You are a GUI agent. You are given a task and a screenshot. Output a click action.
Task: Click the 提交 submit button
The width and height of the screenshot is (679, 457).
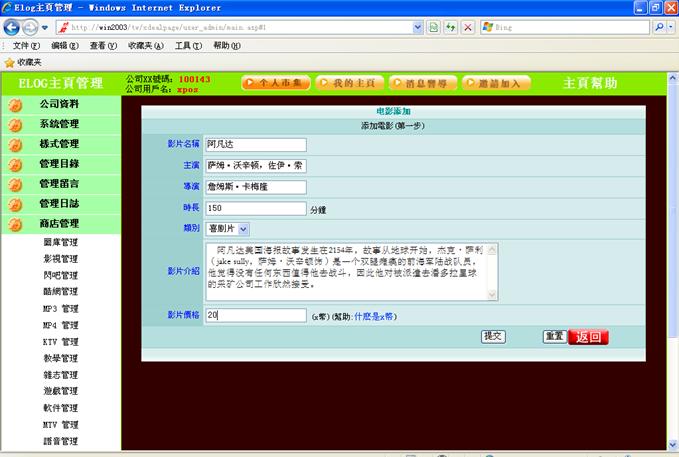493,336
